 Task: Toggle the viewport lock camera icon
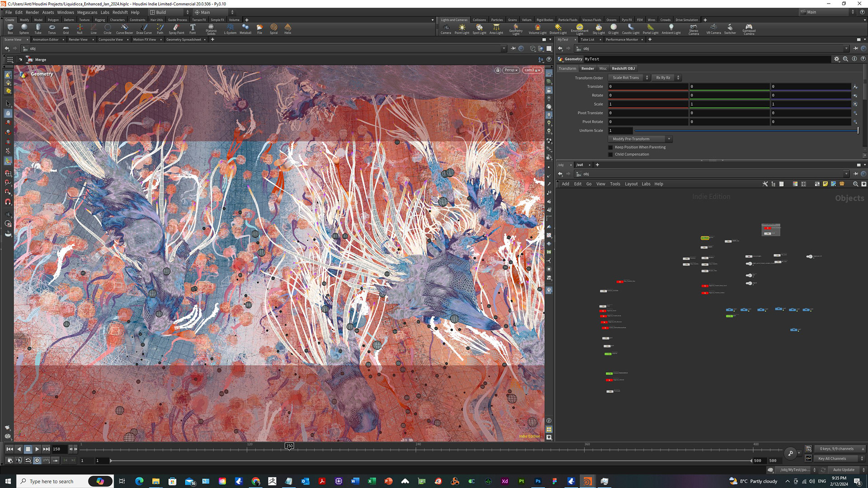pyautogui.click(x=498, y=70)
